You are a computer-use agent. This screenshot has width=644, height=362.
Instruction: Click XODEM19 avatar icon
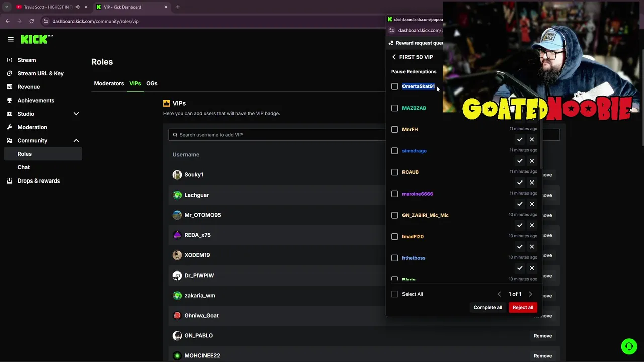click(x=177, y=255)
